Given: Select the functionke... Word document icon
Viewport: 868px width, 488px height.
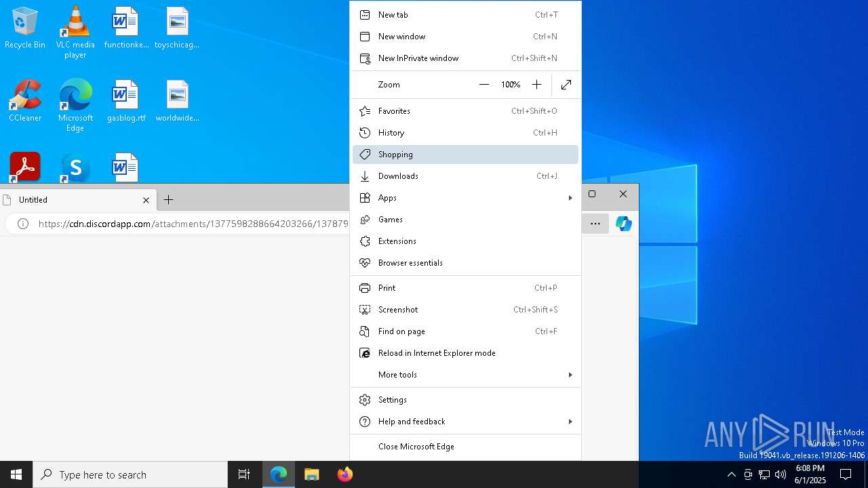Looking at the screenshot, I should (125, 28).
